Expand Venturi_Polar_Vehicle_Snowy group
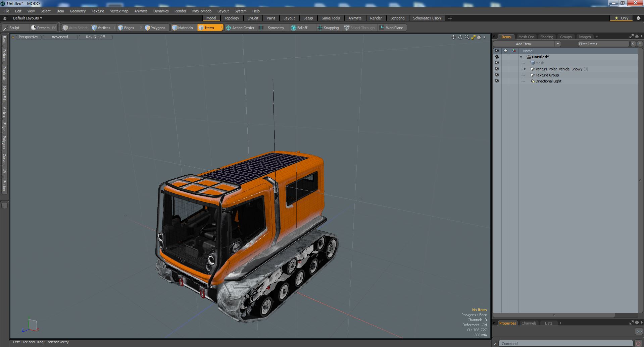Image resolution: width=644 pixels, height=347 pixels. pyautogui.click(x=525, y=69)
